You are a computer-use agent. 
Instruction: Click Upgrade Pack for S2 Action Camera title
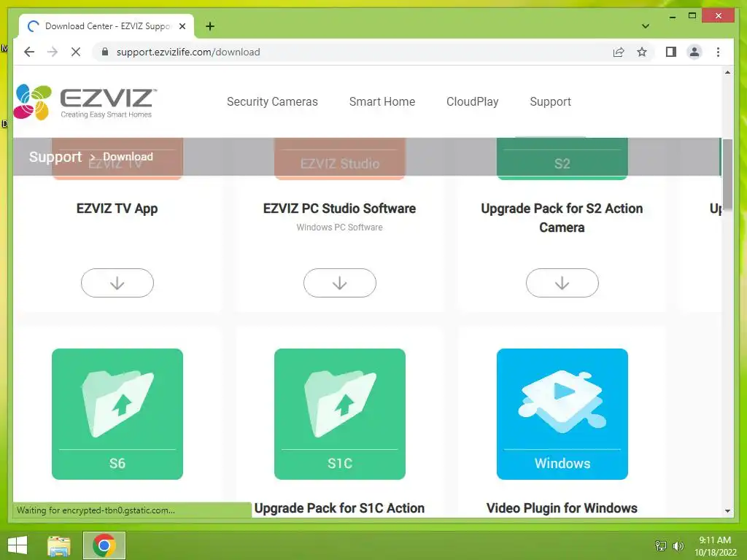tap(562, 217)
